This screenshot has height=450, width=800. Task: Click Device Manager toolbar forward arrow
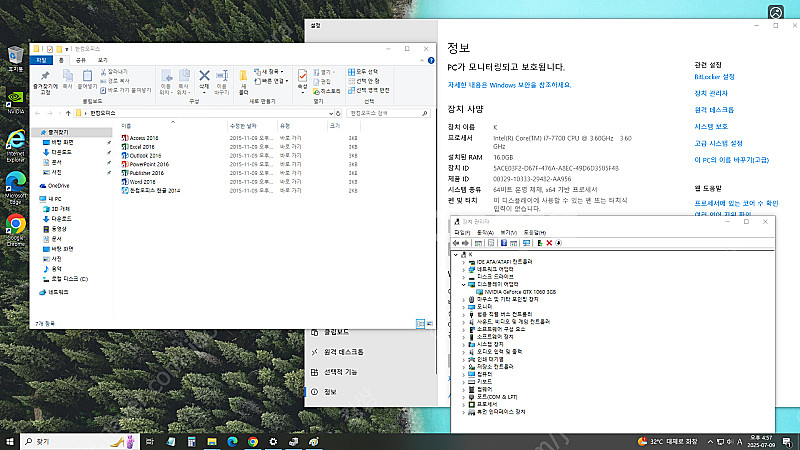(465, 243)
